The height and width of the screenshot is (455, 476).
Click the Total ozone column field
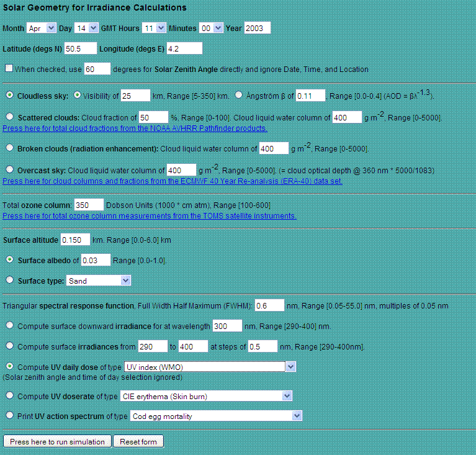(x=89, y=205)
